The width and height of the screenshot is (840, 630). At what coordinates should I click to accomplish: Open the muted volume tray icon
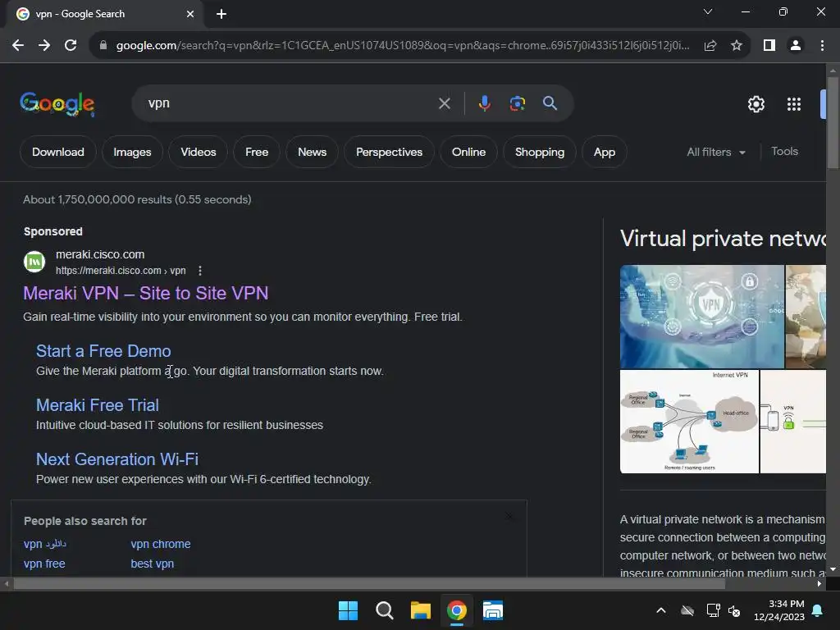[734, 610]
